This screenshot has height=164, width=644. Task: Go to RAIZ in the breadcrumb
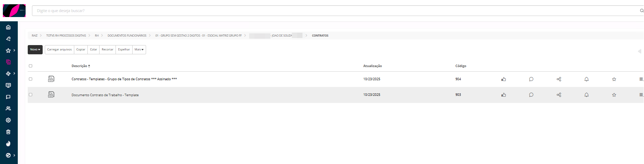[34, 35]
